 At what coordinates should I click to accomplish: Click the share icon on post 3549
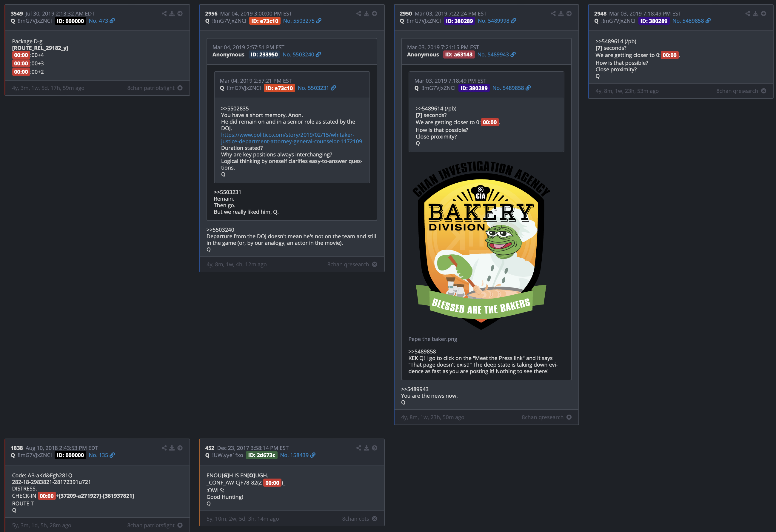pyautogui.click(x=164, y=14)
